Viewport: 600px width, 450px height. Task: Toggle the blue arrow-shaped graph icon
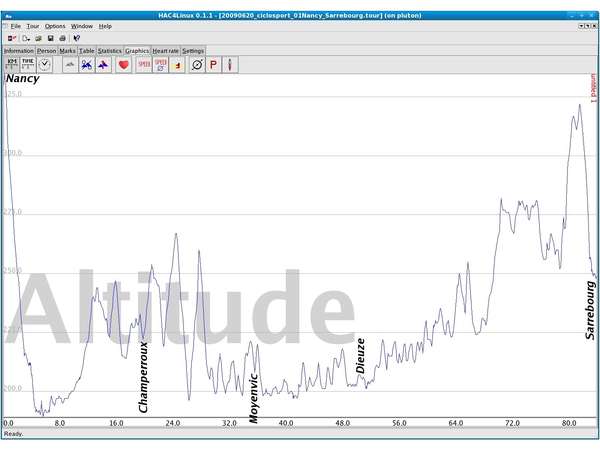[103, 64]
